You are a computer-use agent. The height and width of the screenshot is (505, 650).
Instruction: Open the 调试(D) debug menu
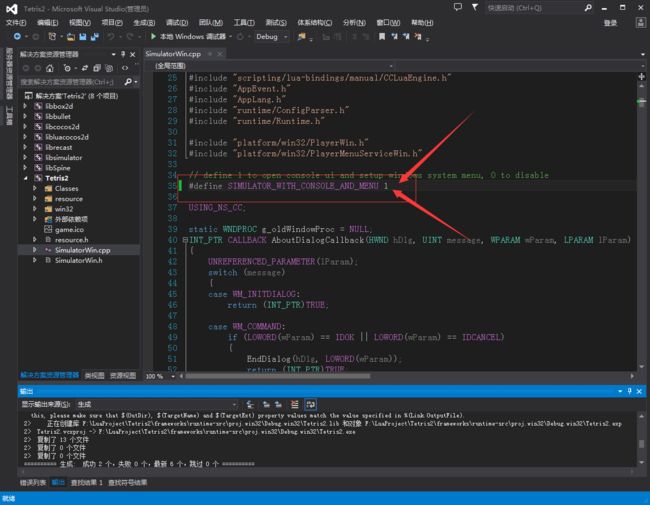click(x=177, y=22)
